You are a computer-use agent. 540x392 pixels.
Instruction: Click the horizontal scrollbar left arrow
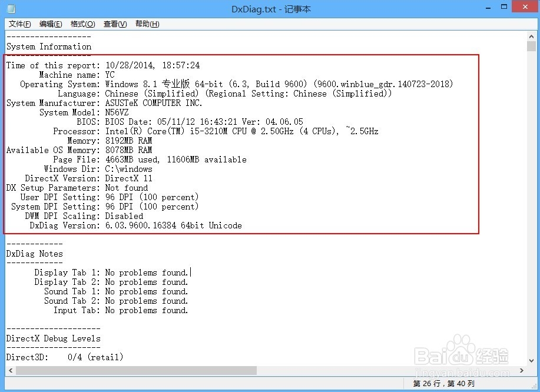(x=11, y=370)
